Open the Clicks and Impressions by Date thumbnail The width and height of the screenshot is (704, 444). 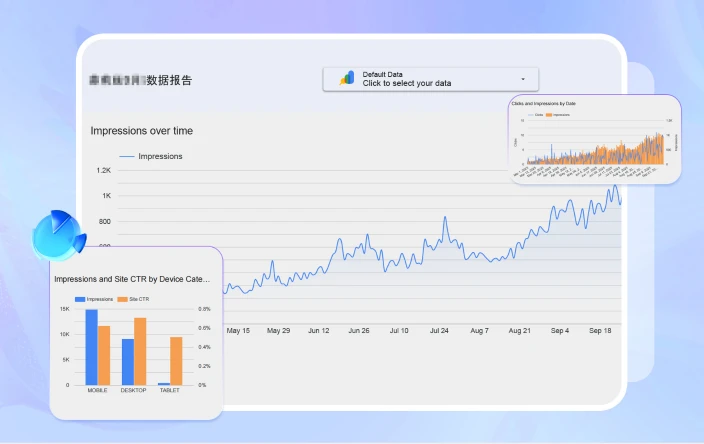594,138
